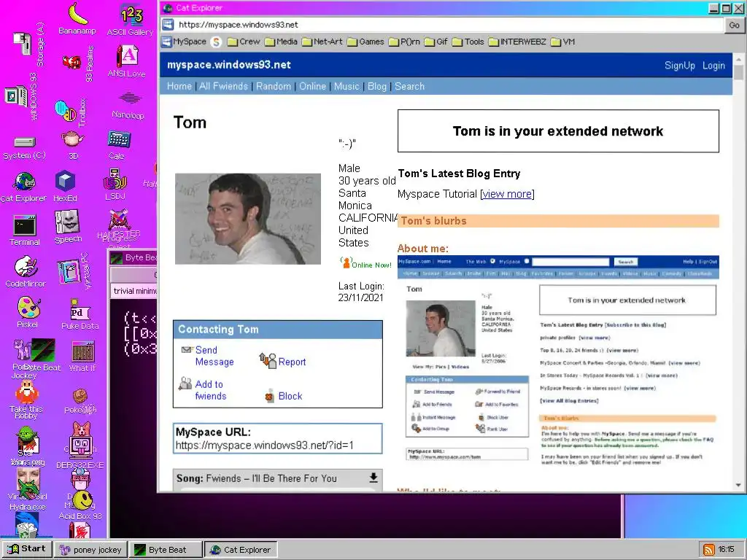This screenshot has width=747, height=560.
Task: Switch to poney jockey in taskbar
Action: 91,550
